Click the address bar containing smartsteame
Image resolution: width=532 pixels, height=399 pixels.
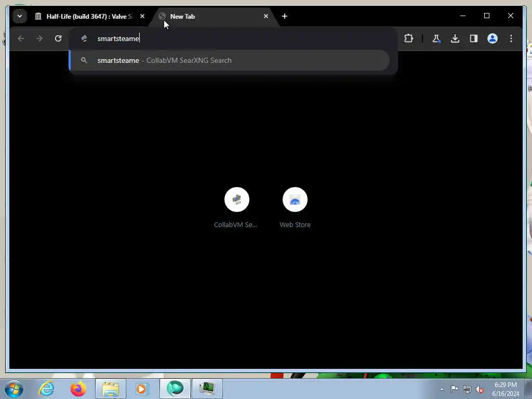pos(233,38)
